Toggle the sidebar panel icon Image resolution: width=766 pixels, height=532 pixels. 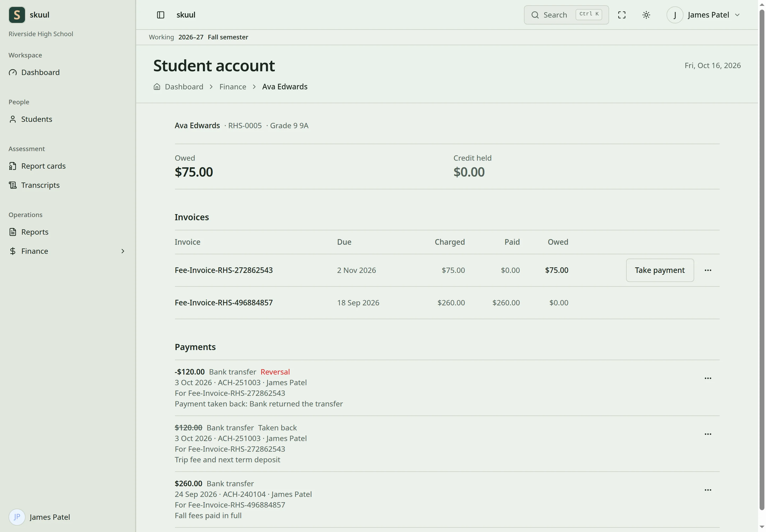pyautogui.click(x=160, y=15)
